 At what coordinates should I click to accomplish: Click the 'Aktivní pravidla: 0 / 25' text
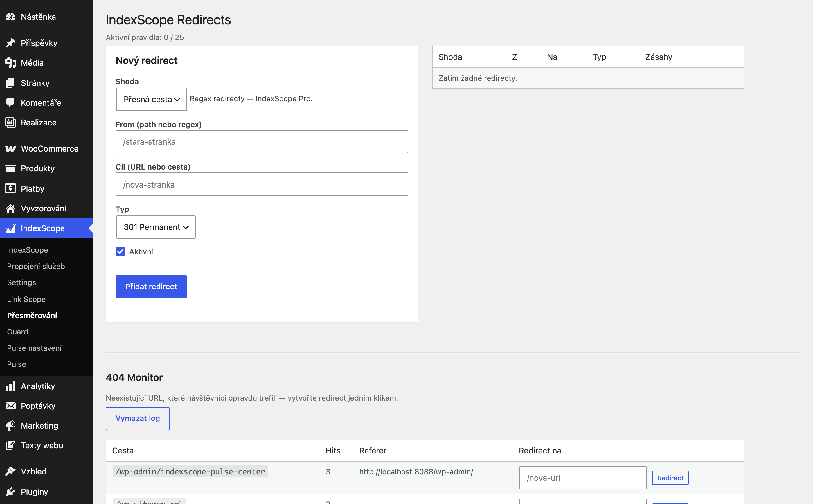coord(145,37)
